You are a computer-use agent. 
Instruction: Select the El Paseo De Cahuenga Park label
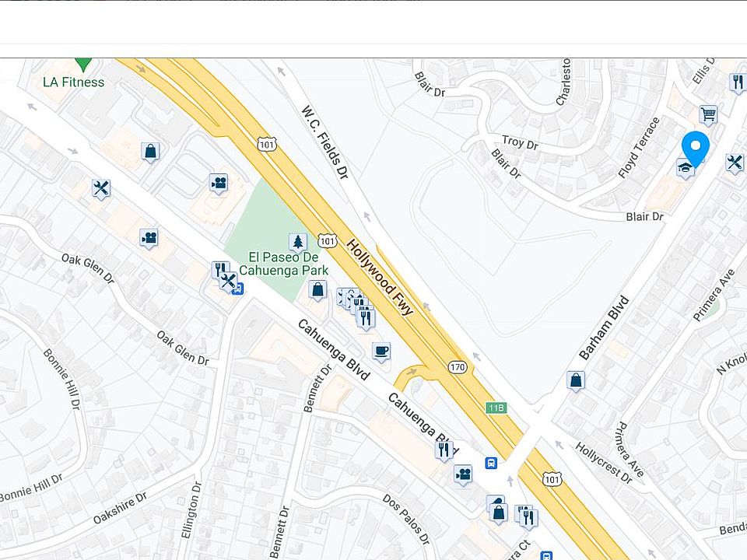tap(283, 264)
